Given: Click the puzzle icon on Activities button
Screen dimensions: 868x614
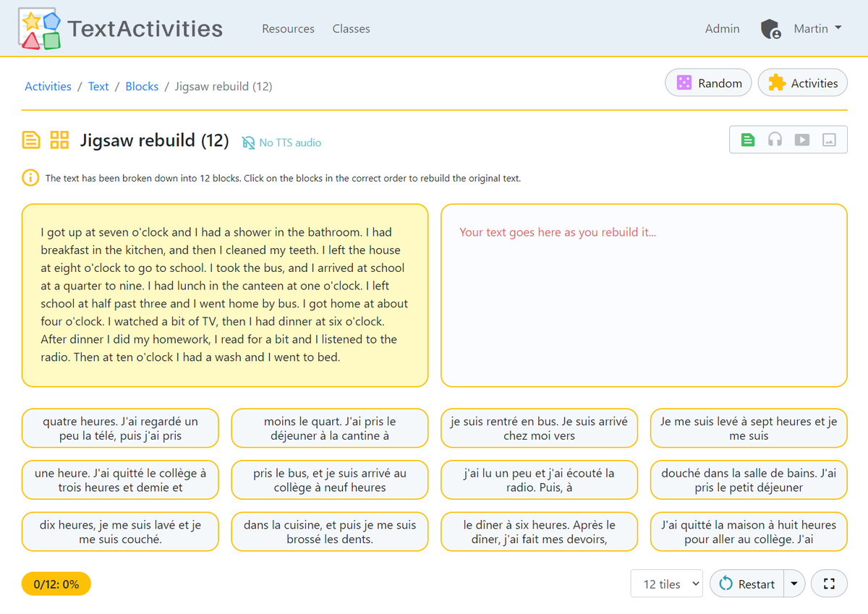Looking at the screenshot, I should pos(778,82).
